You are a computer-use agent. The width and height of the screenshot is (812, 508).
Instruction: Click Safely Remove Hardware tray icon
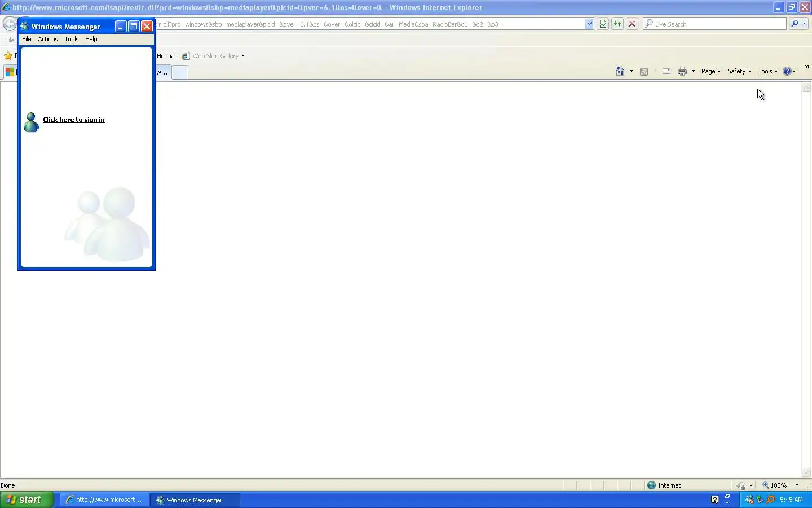click(x=760, y=500)
